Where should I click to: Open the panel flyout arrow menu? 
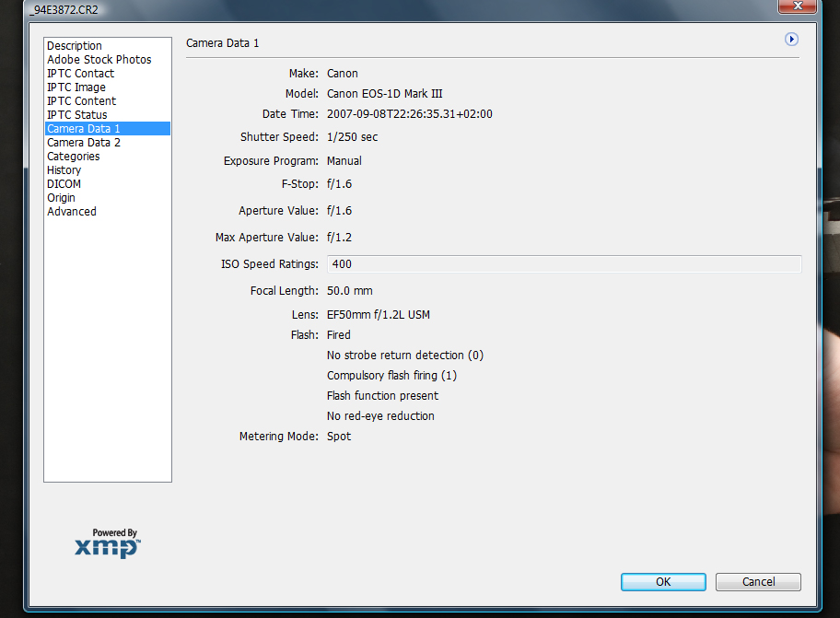coord(791,39)
